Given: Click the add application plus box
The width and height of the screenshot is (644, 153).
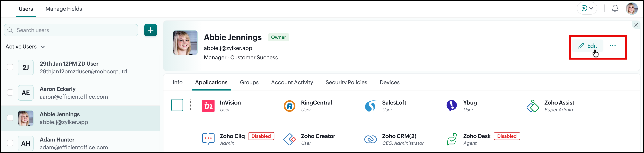Looking at the screenshot, I should pyautogui.click(x=177, y=105).
